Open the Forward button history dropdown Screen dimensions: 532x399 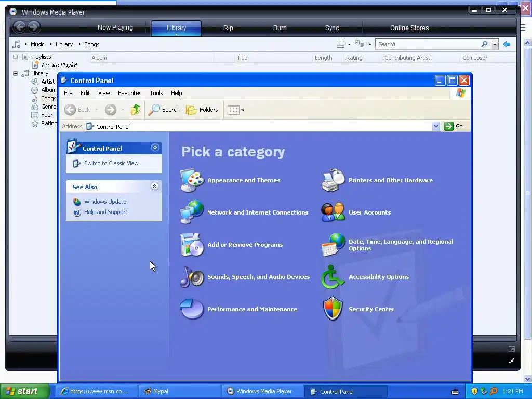123,110
